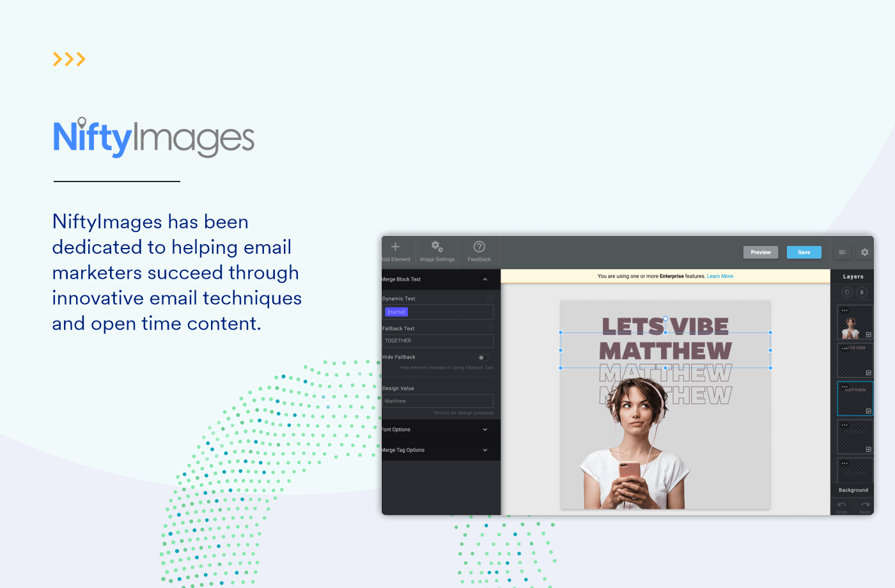Click LETS VIBE text on the canvas
895x588 pixels.
[665, 326]
